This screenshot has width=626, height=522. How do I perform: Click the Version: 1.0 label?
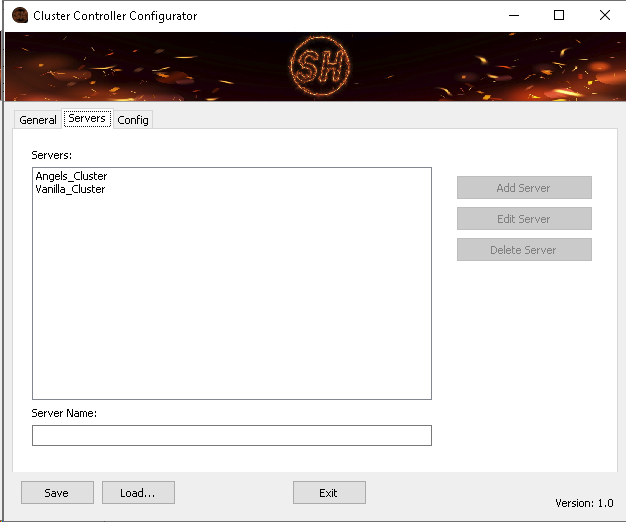pos(584,503)
